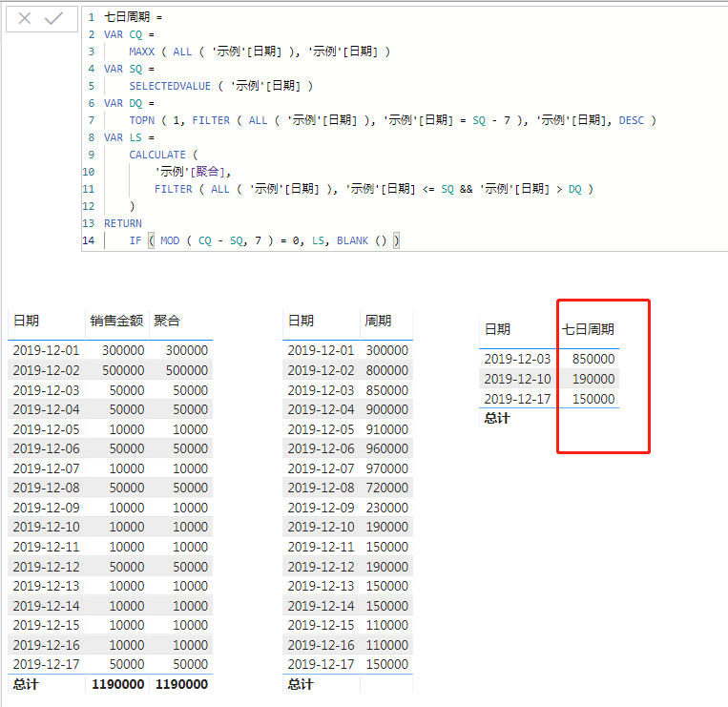Select 2019-12-17 in the 七日周期 table

point(517,399)
